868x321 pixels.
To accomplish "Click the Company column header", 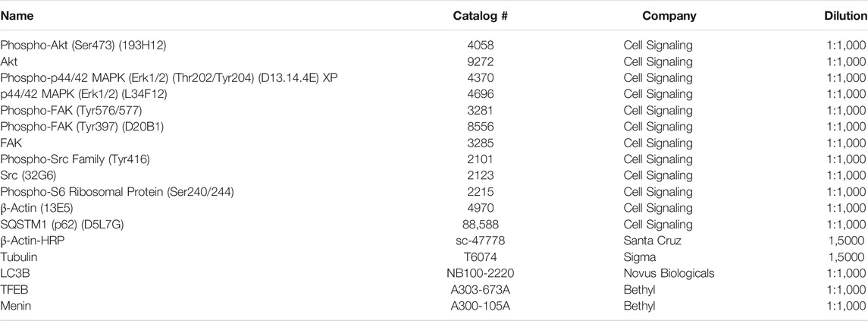I will tap(669, 16).
